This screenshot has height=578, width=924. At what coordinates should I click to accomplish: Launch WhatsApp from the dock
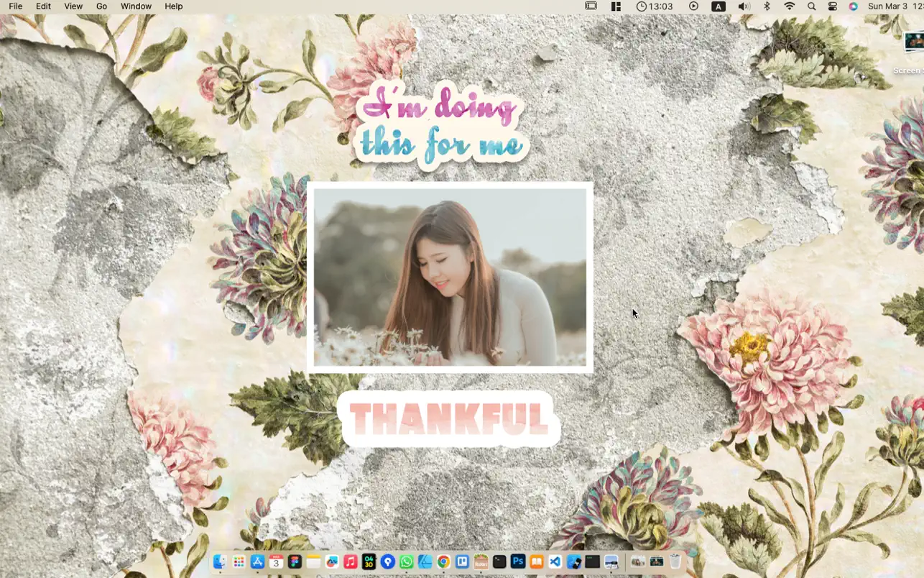(x=406, y=562)
